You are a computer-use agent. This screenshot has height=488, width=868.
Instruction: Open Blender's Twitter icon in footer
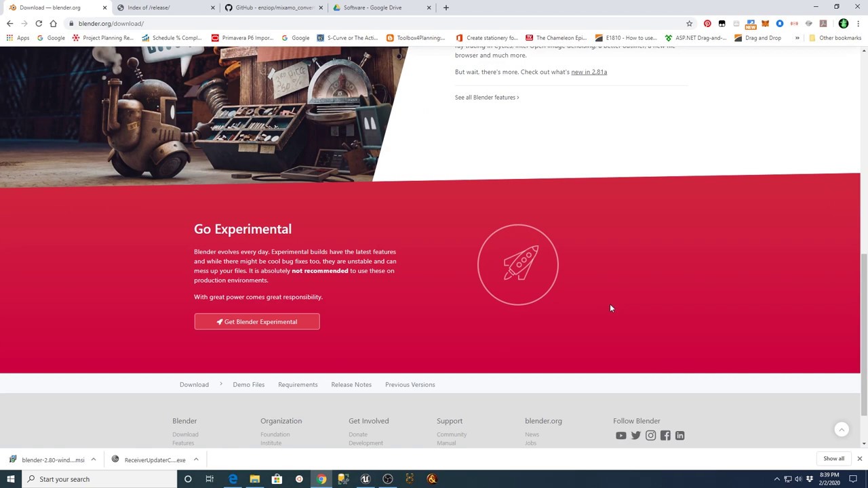[635, 435]
